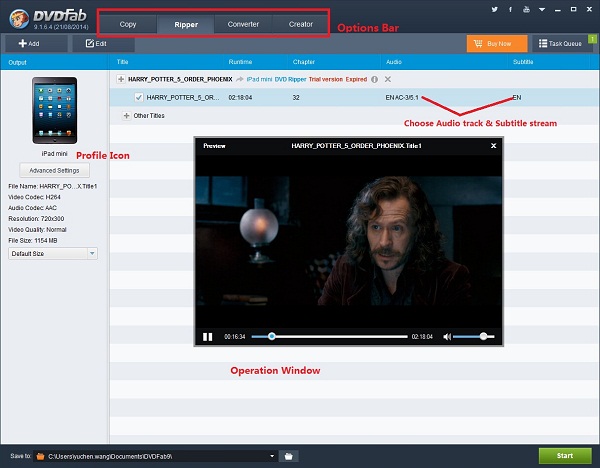Image resolution: width=600 pixels, height=468 pixels.
Task: Click the Video Codec: H264 text
Action: (x=34, y=197)
